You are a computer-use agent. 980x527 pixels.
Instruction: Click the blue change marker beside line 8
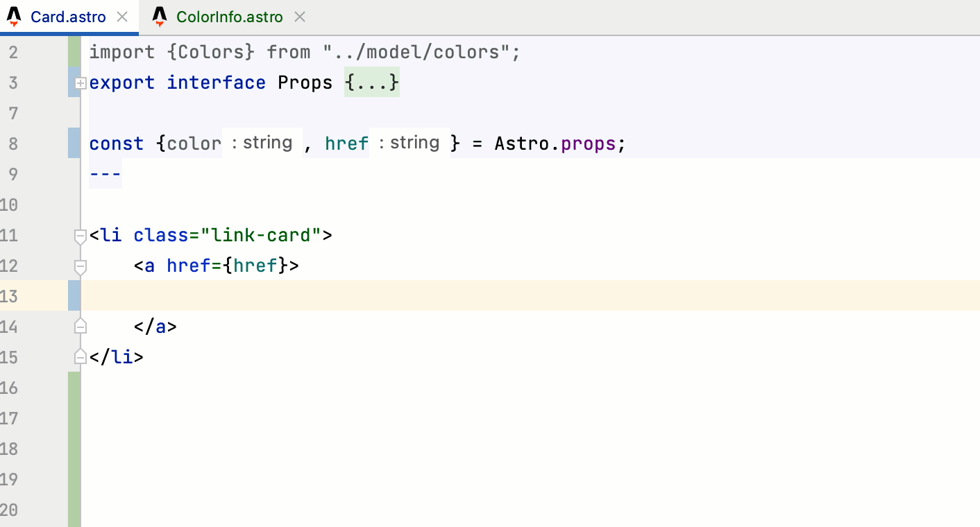pos(74,144)
